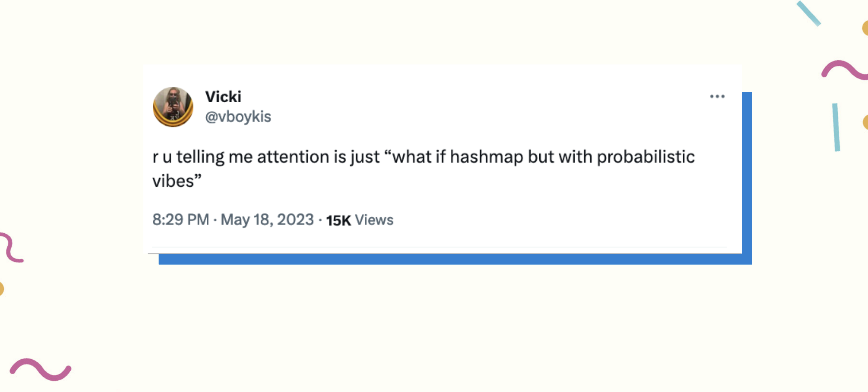Viewport: 868px width, 392px height.
Task: Select the word "vibes" on second line
Action: (x=173, y=181)
